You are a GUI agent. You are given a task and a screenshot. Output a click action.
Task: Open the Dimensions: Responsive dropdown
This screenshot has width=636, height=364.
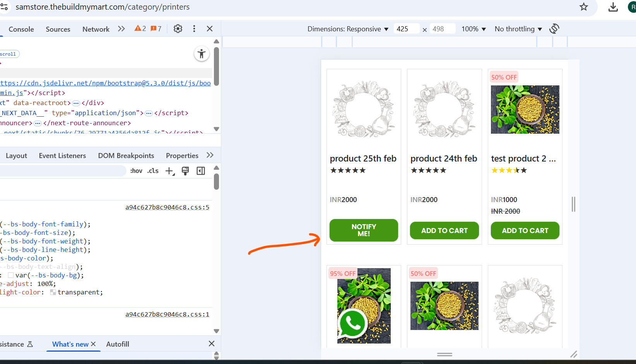[x=348, y=29]
